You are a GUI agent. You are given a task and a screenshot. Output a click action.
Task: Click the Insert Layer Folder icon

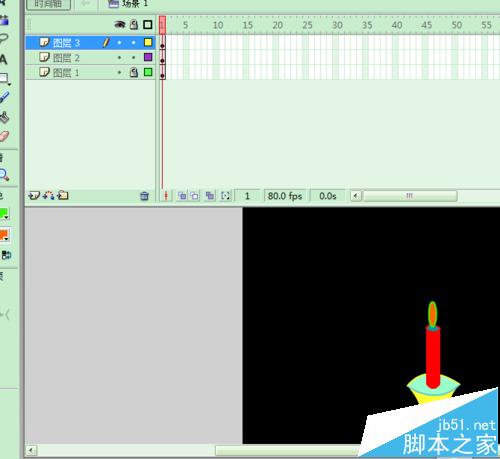[63, 195]
